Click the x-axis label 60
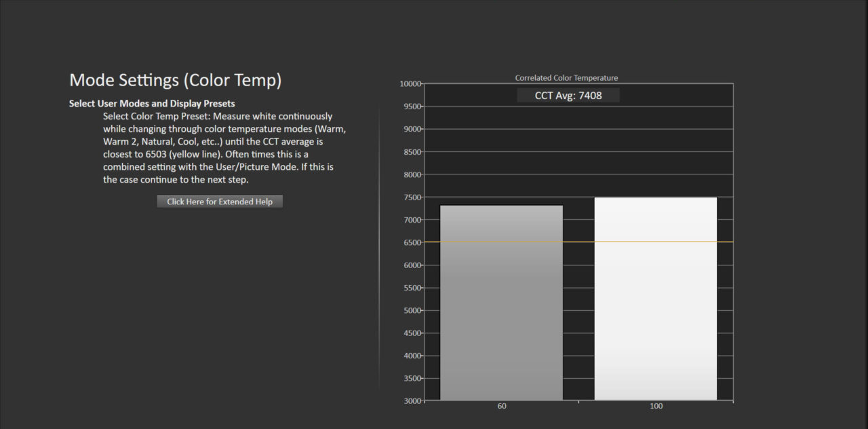 pyautogui.click(x=502, y=406)
